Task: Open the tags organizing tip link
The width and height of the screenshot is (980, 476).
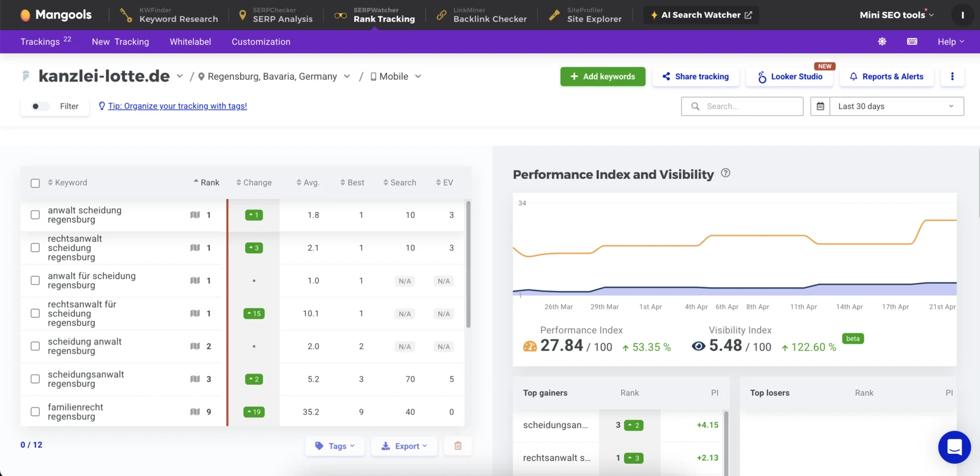Action: (177, 106)
